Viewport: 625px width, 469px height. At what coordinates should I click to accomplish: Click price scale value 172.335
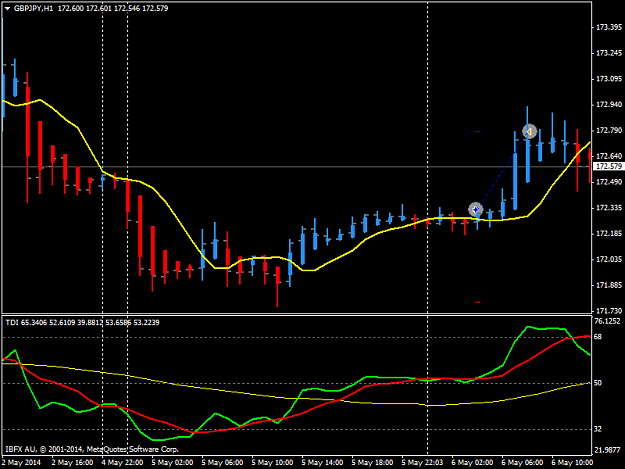pos(609,208)
